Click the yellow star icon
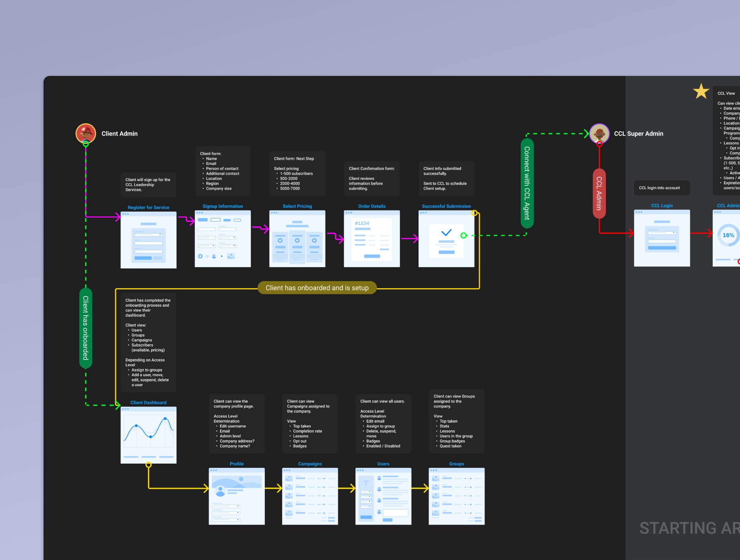 click(x=701, y=92)
